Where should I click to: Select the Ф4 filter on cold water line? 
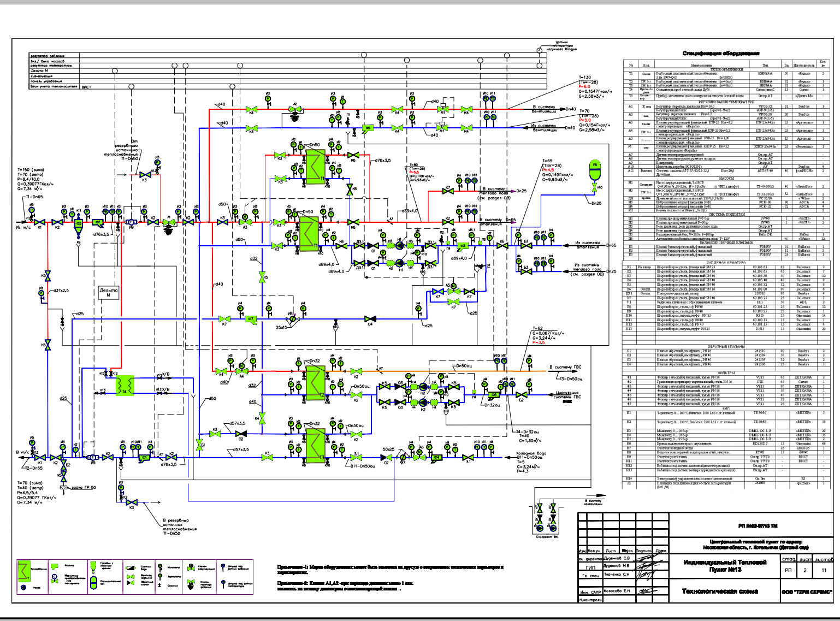coord(436,457)
